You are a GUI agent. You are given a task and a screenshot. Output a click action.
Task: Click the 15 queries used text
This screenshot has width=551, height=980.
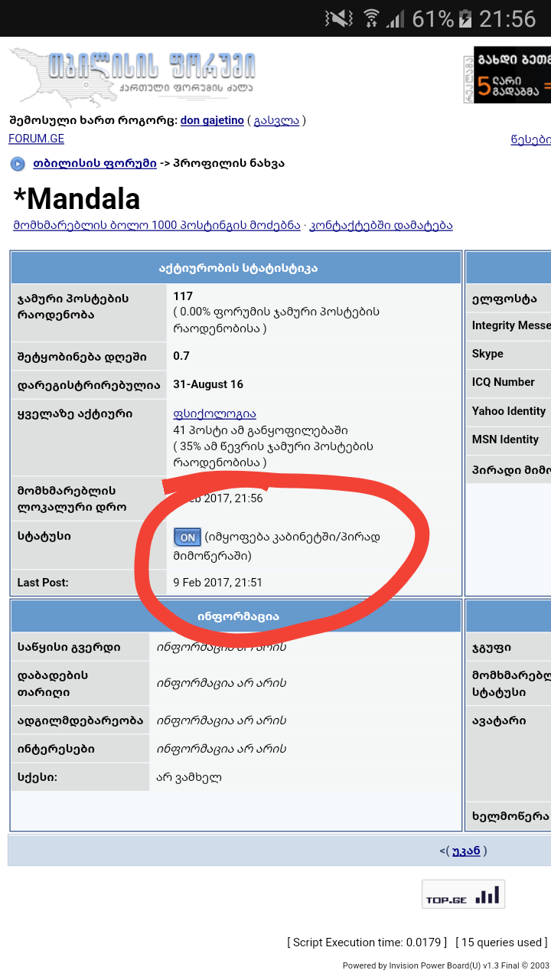[x=501, y=942]
